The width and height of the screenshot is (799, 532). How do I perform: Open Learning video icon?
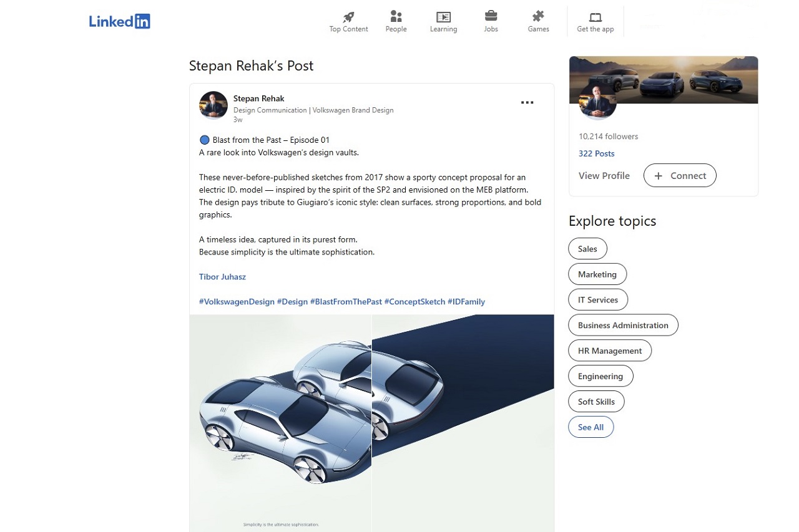(443, 17)
